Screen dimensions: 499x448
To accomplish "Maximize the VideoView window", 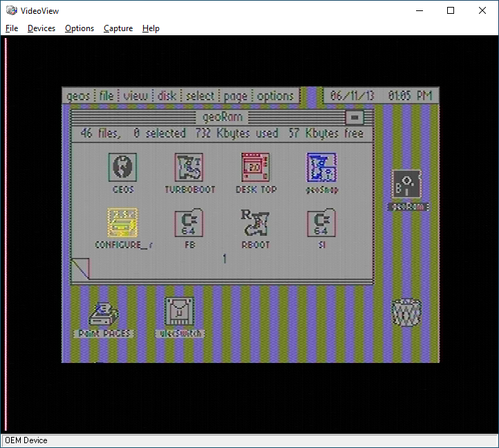I will click(451, 10).
